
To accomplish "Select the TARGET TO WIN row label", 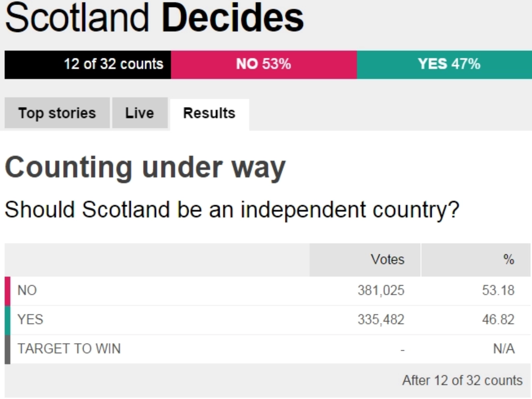I will [69, 349].
